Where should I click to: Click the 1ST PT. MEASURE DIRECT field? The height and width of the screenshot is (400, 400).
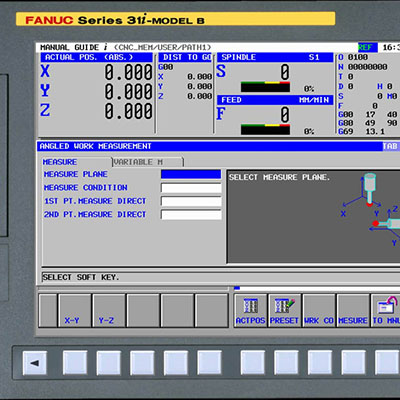pyautogui.click(x=191, y=201)
